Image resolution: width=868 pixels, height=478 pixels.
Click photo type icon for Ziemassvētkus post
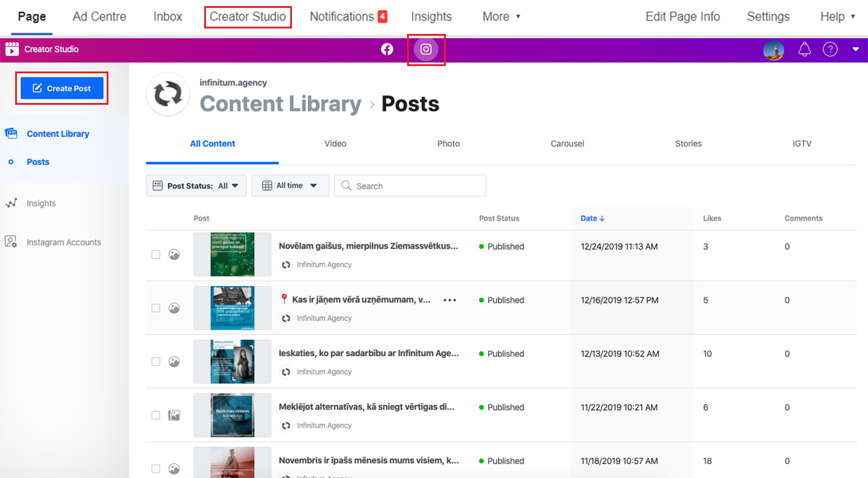pyautogui.click(x=174, y=254)
